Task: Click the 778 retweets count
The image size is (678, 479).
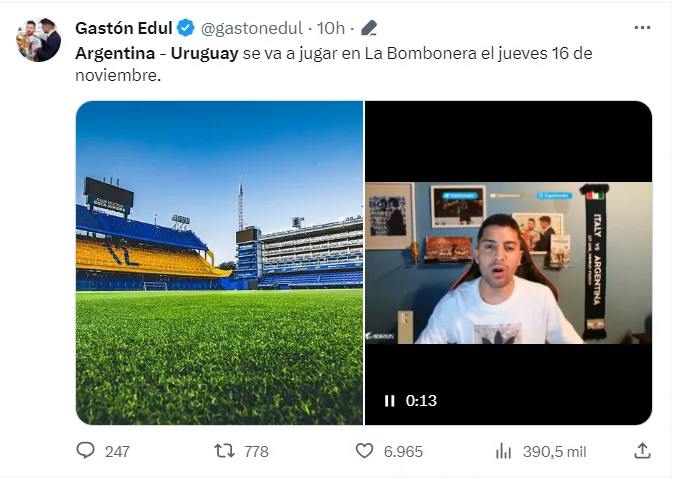Action: 256,451
